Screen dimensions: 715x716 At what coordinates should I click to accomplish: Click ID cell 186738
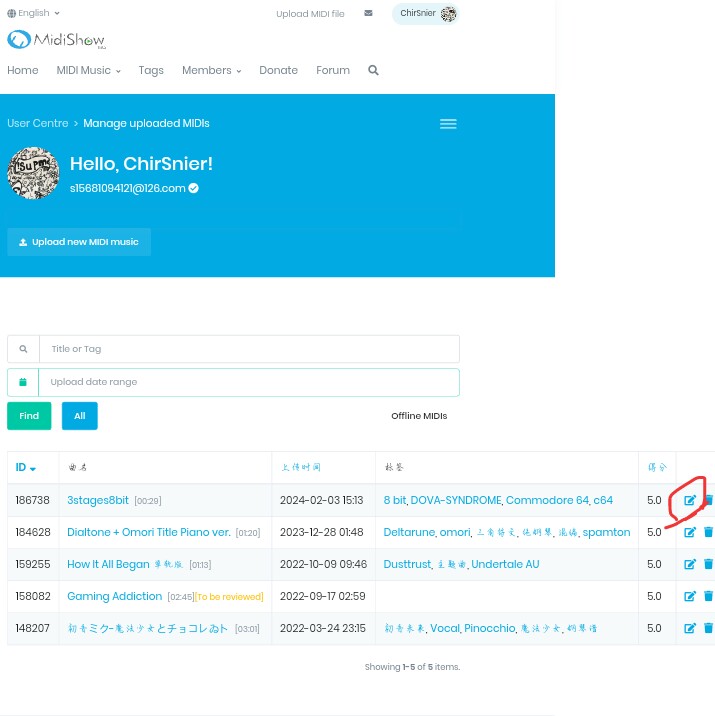(x=32, y=500)
